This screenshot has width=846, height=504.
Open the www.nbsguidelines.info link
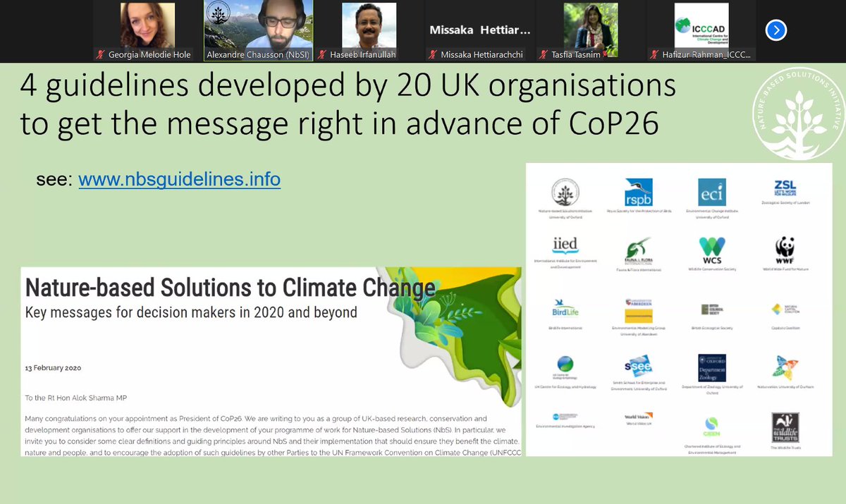[179, 180]
